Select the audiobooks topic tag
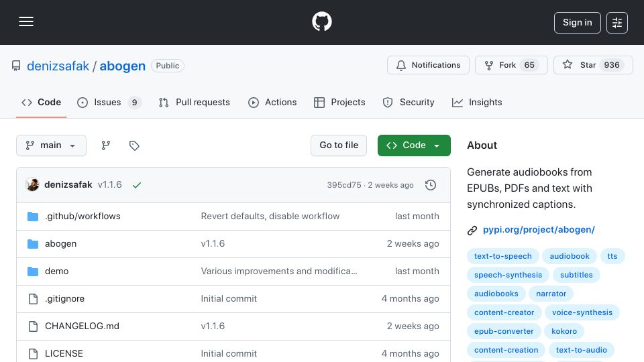Viewport: 644px width, 362px height. (x=496, y=294)
